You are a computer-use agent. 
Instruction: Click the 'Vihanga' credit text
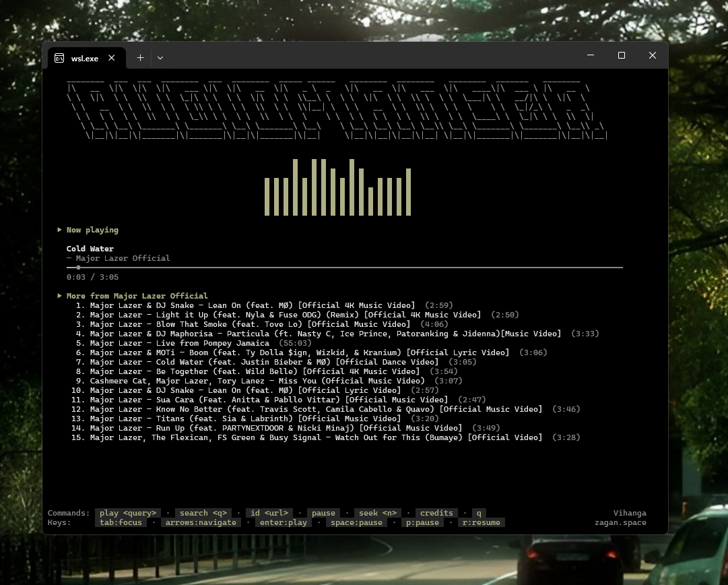coord(630,513)
